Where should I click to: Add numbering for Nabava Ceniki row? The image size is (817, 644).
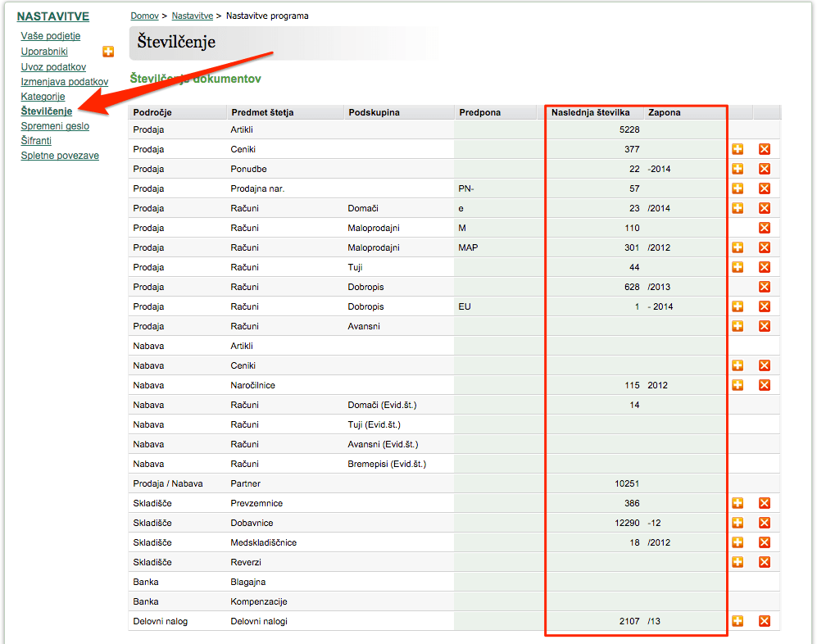pos(738,365)
